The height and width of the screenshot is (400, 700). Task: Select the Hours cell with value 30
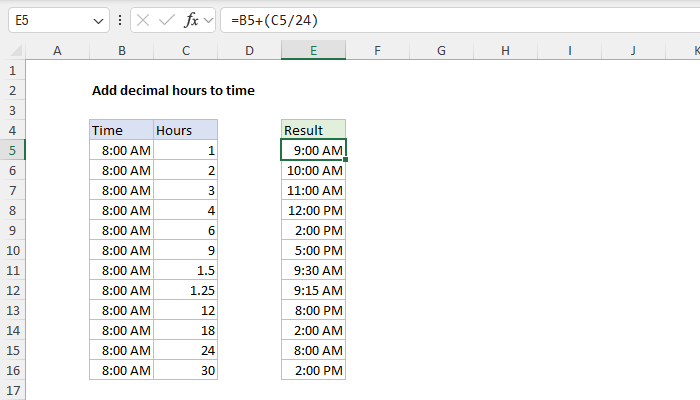(x=186, y=371)
